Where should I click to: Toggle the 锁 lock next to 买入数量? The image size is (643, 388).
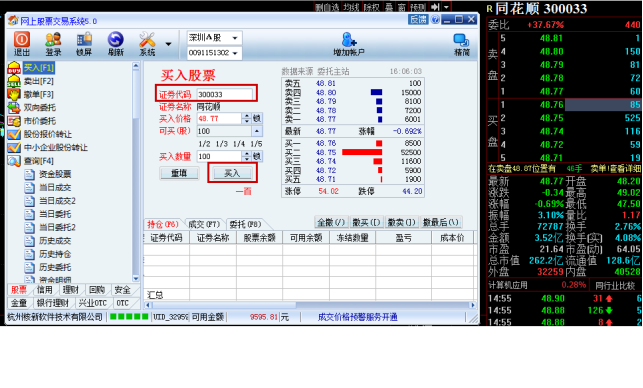click(257, 156)
